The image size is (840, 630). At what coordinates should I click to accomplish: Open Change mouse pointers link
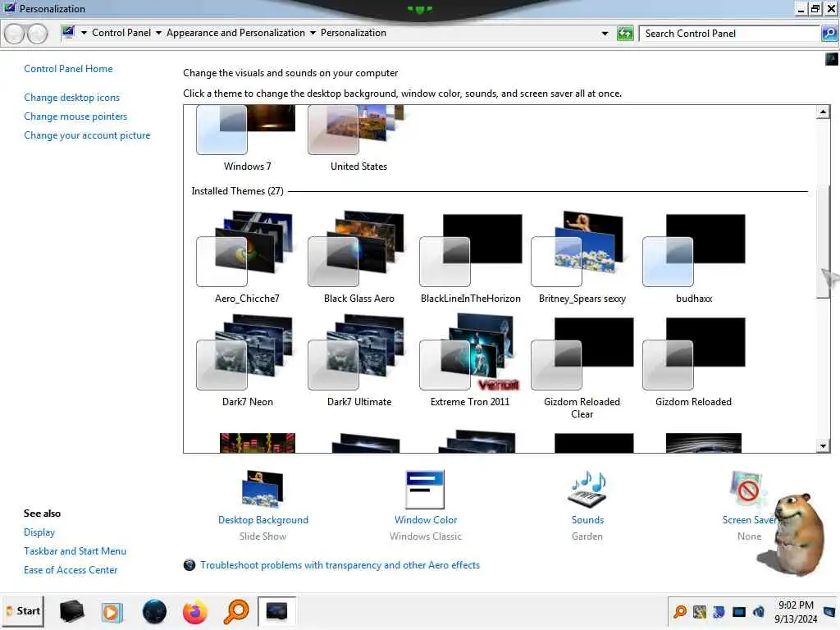point(75,116)
